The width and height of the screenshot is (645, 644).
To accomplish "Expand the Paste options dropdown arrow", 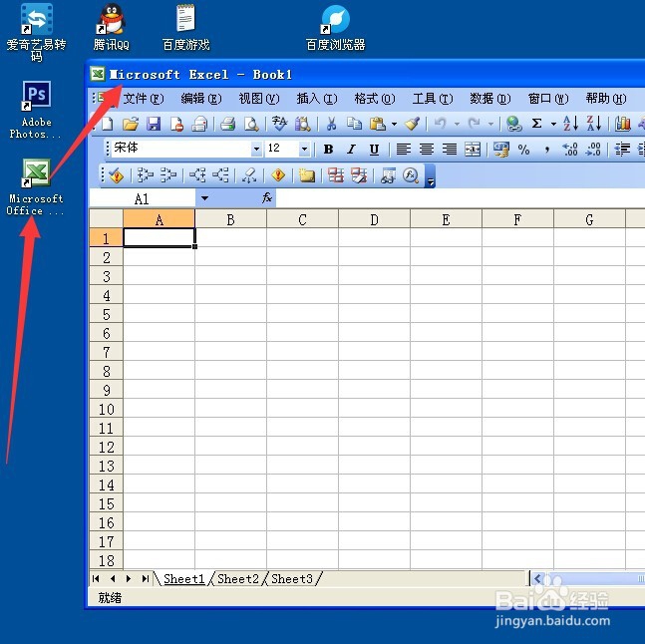I will (x=394, y=124).
